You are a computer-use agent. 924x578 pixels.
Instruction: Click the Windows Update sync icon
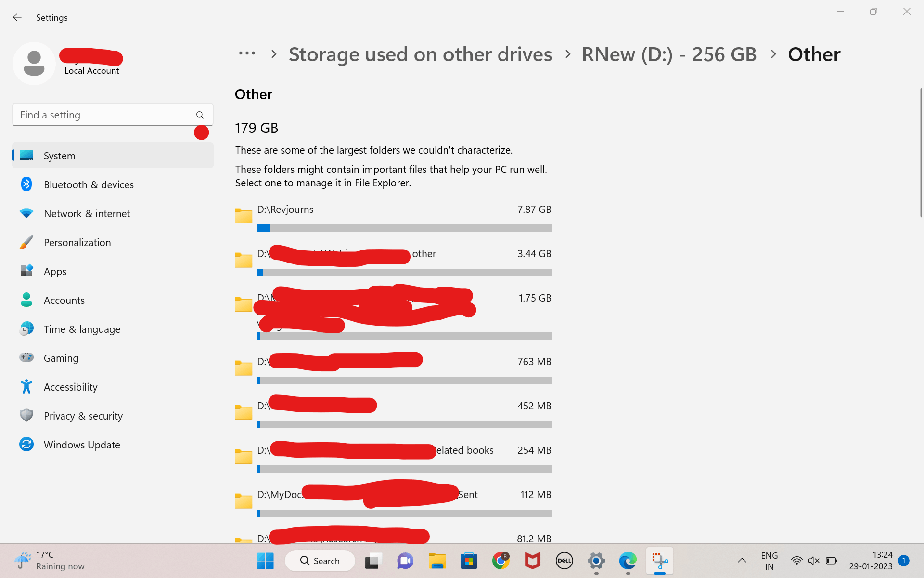26,444
